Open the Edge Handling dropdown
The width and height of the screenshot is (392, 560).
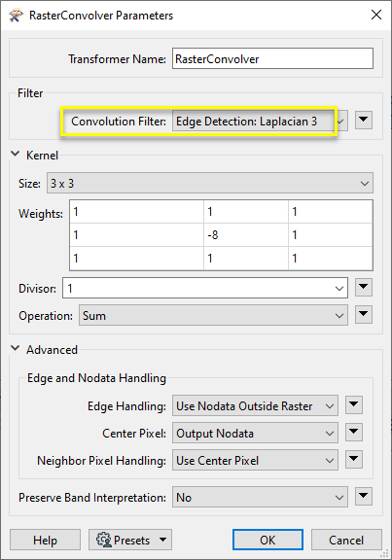[x=255, y=405]
